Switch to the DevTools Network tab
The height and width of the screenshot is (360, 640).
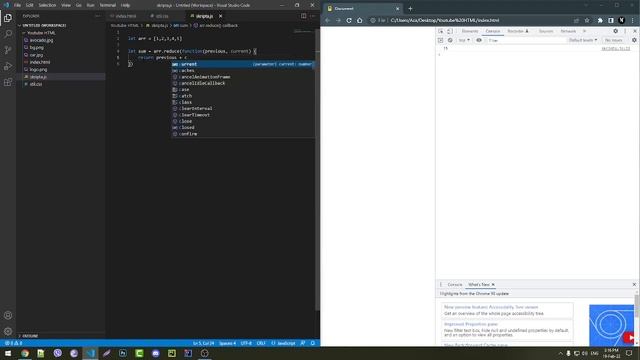click(x=568, y=31)
